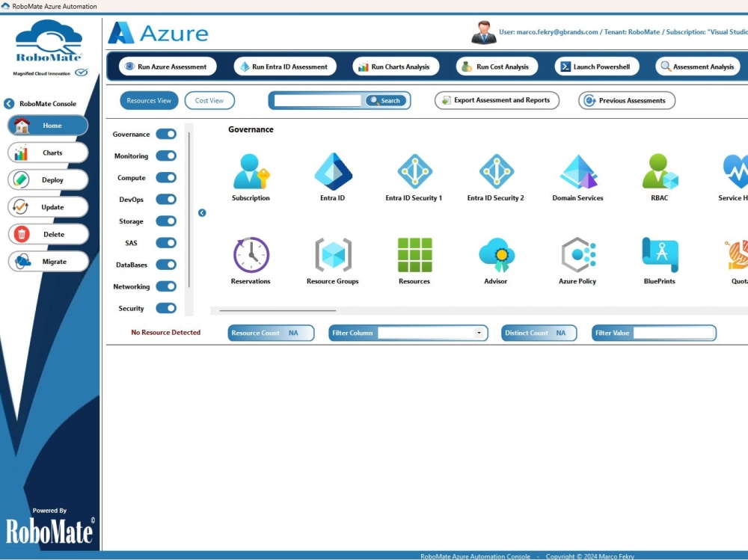Open the Entra ID icon
Image resolution: width=748 pixels, height=560 pixels.
pyautogui.click(x=333, y=172)
